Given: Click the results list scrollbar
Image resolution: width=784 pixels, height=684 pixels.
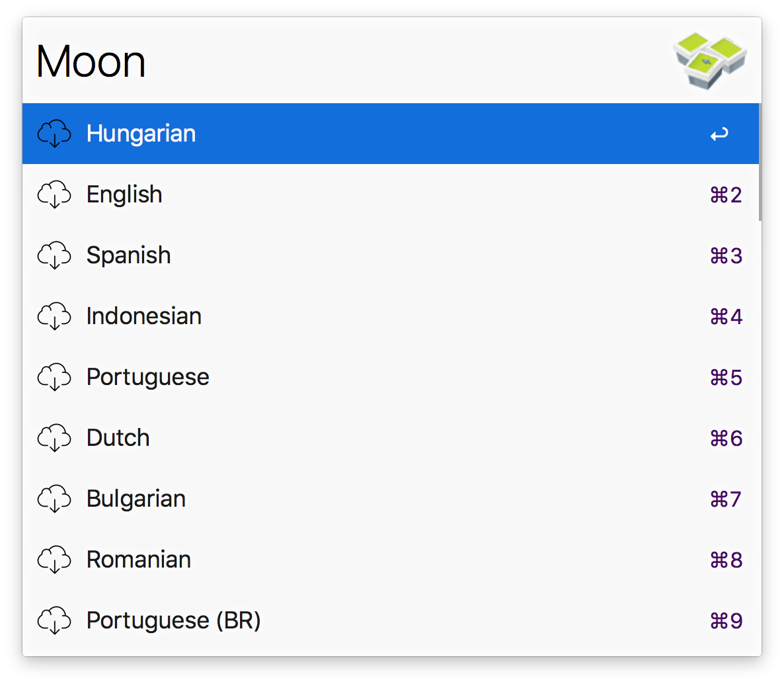Looking at the screenshot, I should [760, 162].
